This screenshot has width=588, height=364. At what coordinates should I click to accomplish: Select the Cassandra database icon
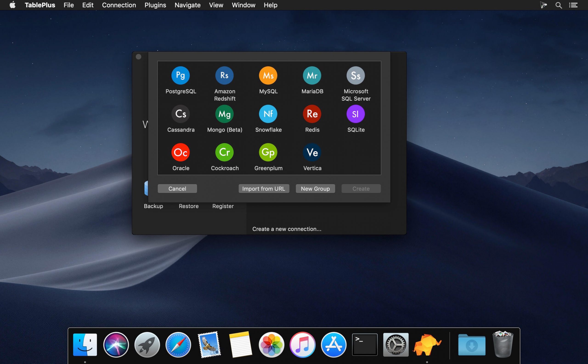tap(180, 114)
